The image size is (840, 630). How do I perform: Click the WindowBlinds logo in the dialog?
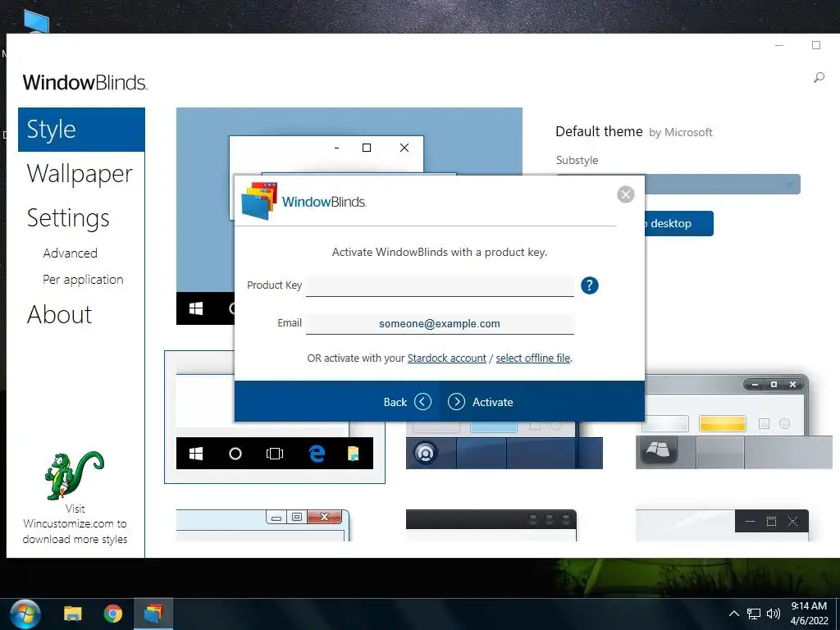(x=304, y=201)
